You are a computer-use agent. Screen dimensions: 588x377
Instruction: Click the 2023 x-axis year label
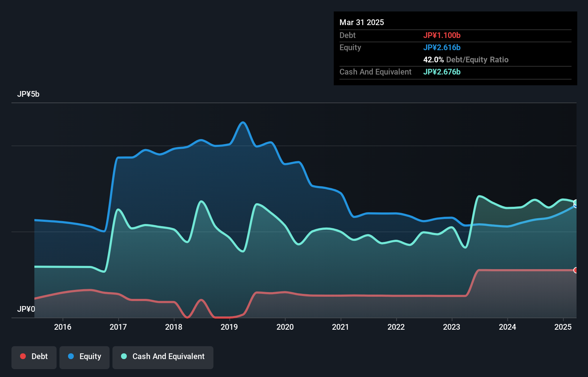click(452, 327)
